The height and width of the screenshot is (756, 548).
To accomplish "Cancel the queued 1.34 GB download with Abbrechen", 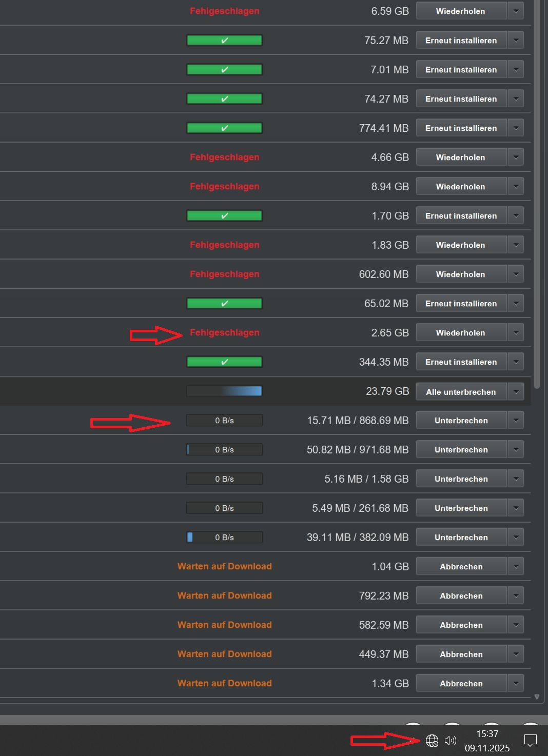I will [x=460, y=684].
